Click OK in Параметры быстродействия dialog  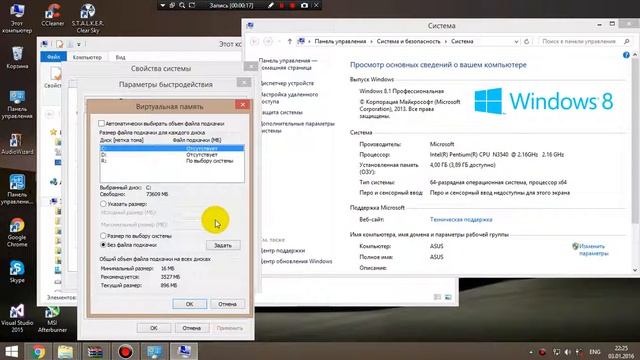pos(153,328)
